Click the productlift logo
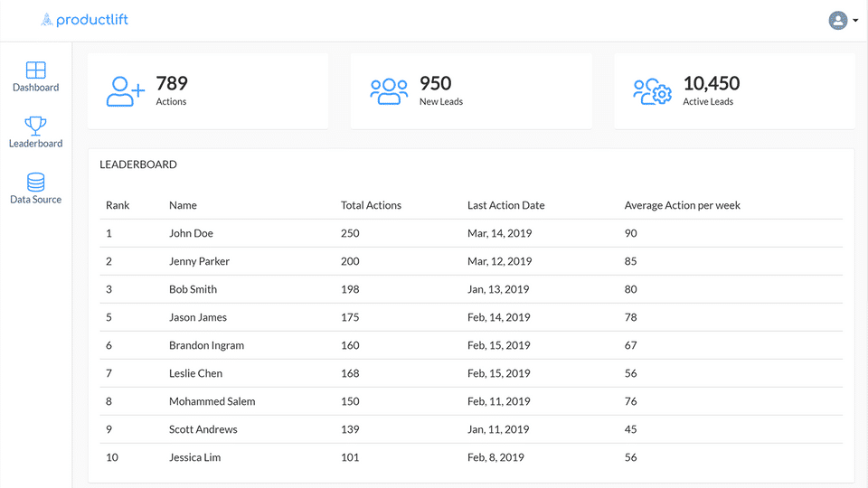868x488 pixels. [85, 20]
